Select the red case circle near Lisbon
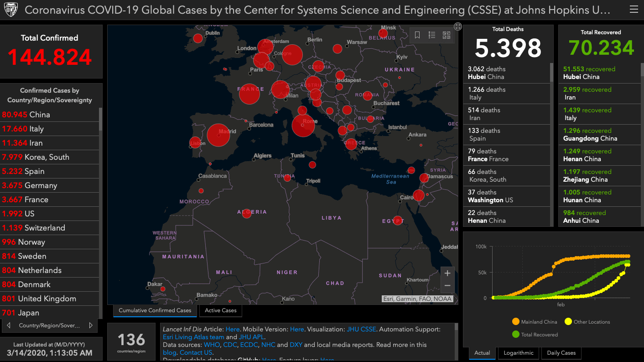 [195, 142]
